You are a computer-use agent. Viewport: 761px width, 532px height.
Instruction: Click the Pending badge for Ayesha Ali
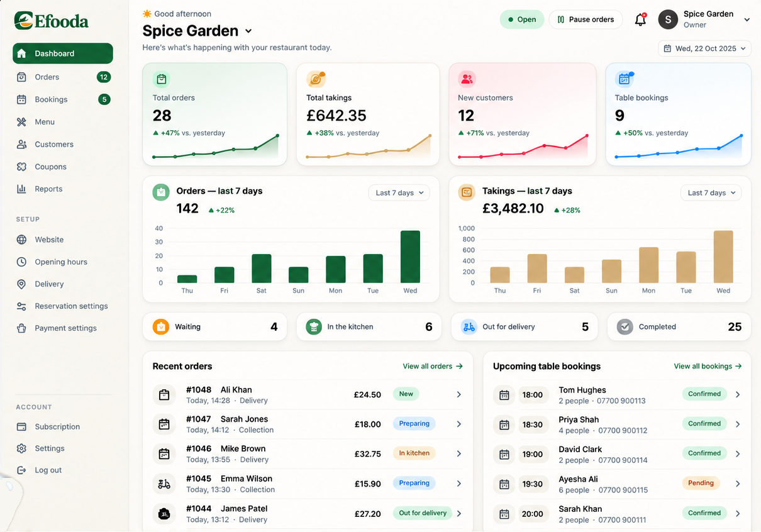click(x=701, y=484)
